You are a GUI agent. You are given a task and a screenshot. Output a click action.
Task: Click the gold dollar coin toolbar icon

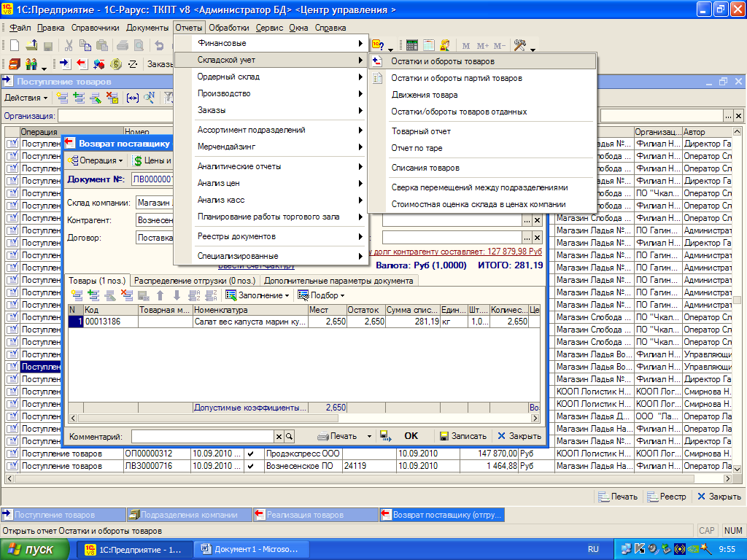[x=115, y=64]
